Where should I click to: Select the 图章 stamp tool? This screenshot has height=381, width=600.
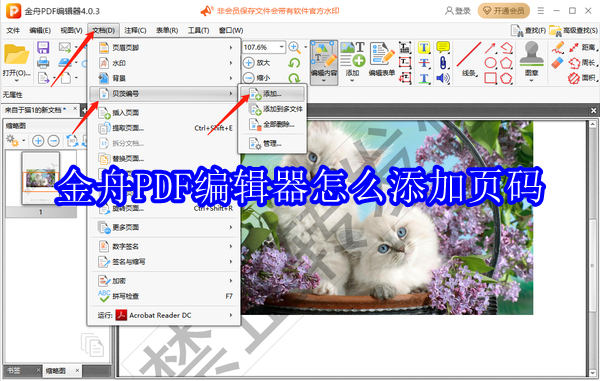coord(532,59)
